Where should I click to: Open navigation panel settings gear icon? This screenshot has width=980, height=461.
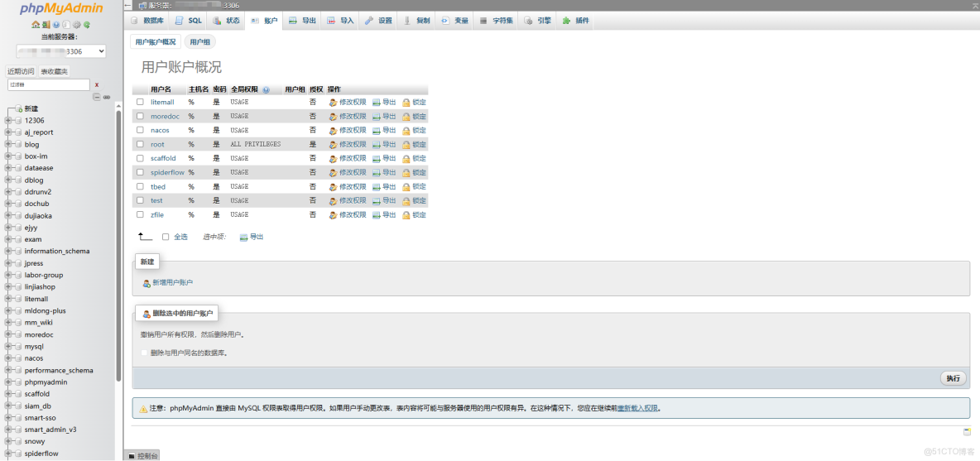point(77,24)
